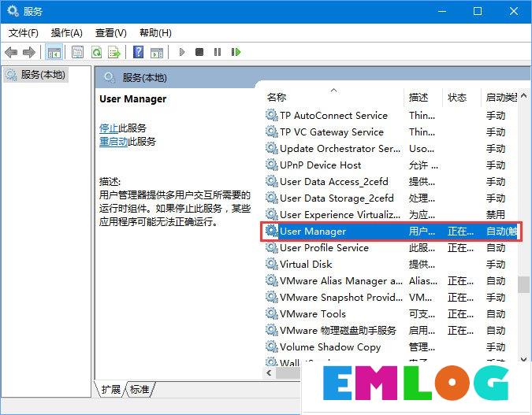Switch to the 扩展 tab

coord(110,389)
